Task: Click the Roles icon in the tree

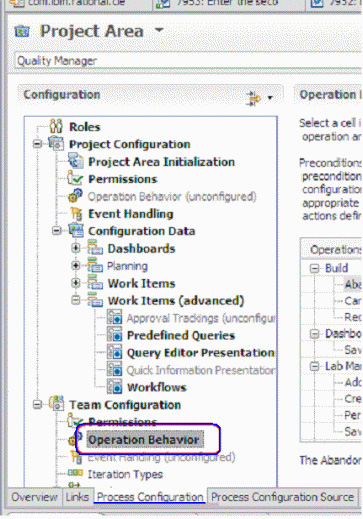Action: pos(56,126)
